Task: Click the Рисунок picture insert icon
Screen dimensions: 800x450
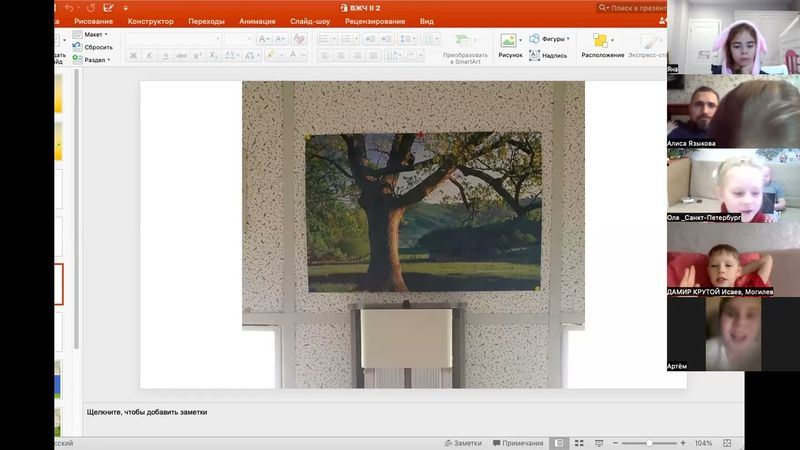Action: [509, 42]
